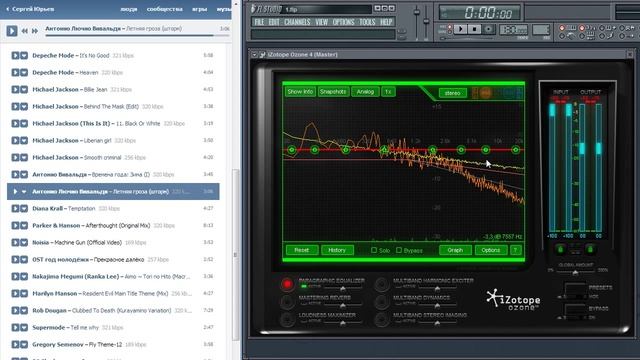Toggle Multiband Stereo Imaging power button
Screen dimensions: 640x360
[x=382, y=319]
